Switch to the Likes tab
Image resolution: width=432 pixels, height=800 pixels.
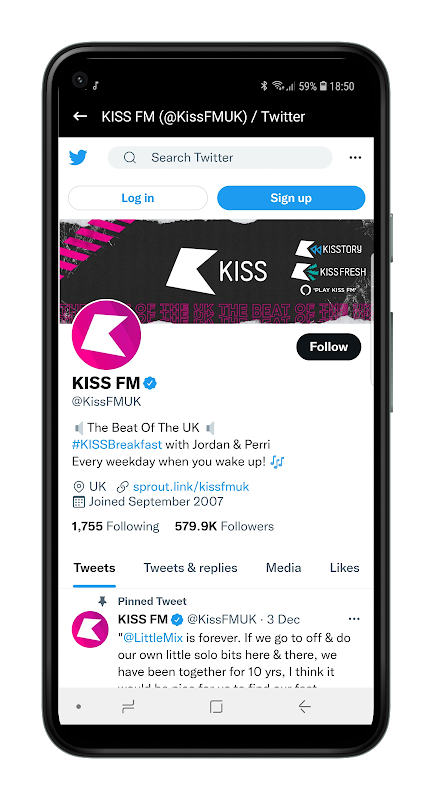click(x=345, y=568)
